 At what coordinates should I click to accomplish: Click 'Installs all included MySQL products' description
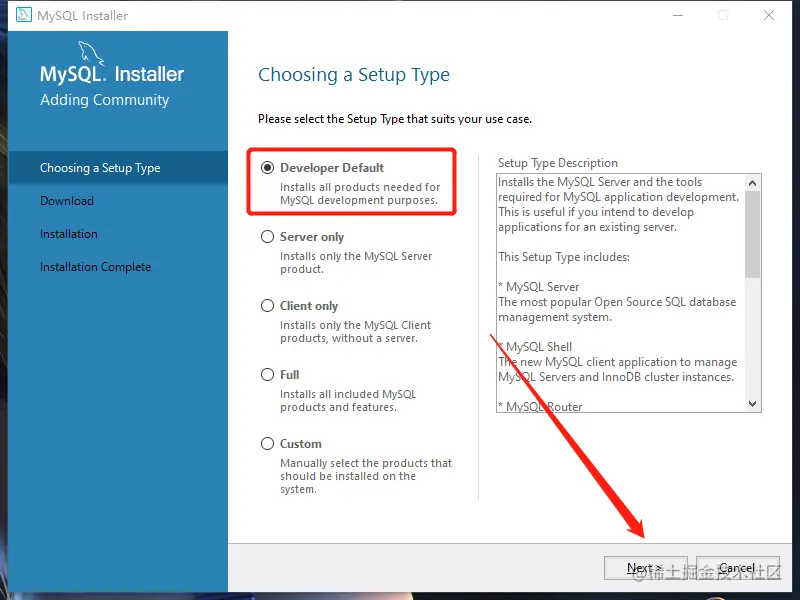[348, 401]
